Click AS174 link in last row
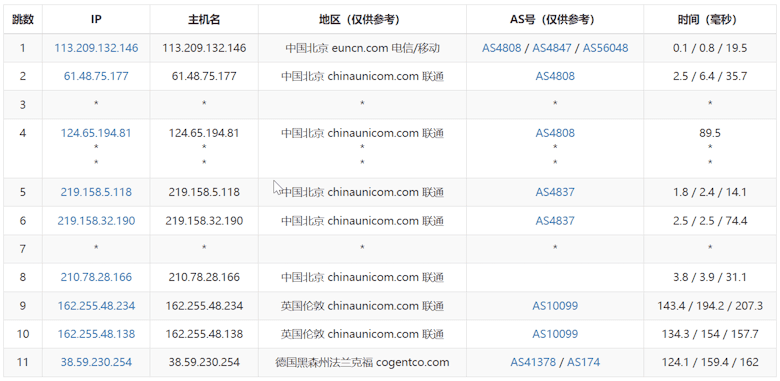The image size is (780, 381). [584, 363]
